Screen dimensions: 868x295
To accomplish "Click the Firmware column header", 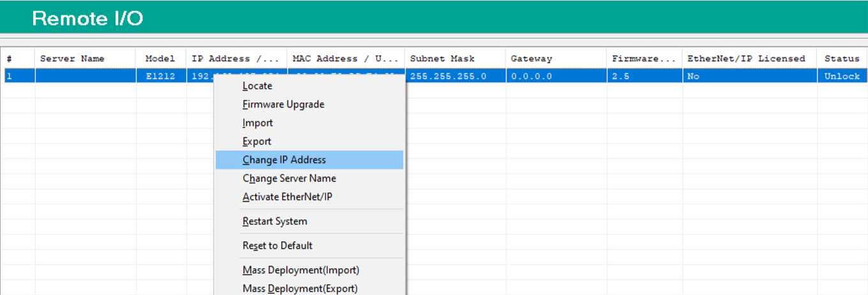I will point(643,58).
